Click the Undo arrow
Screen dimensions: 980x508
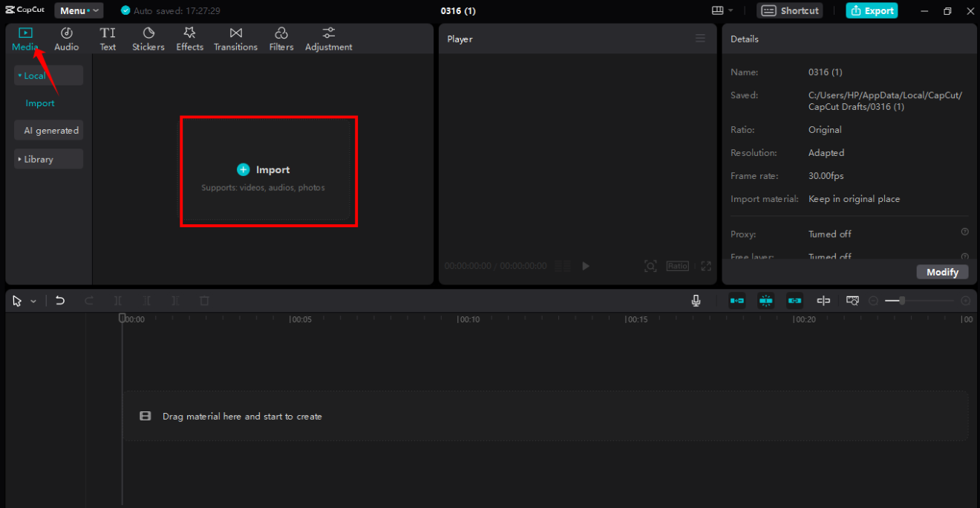pos(60,300)
